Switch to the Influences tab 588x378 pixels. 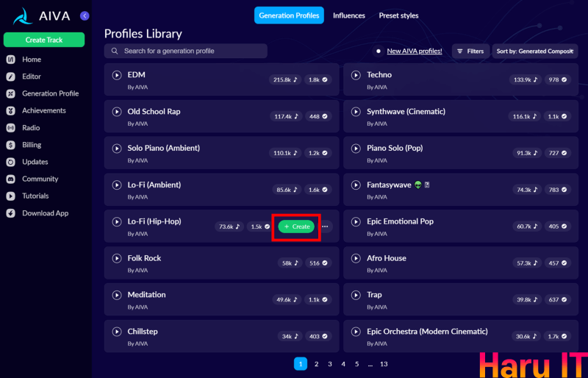point(348,15)
